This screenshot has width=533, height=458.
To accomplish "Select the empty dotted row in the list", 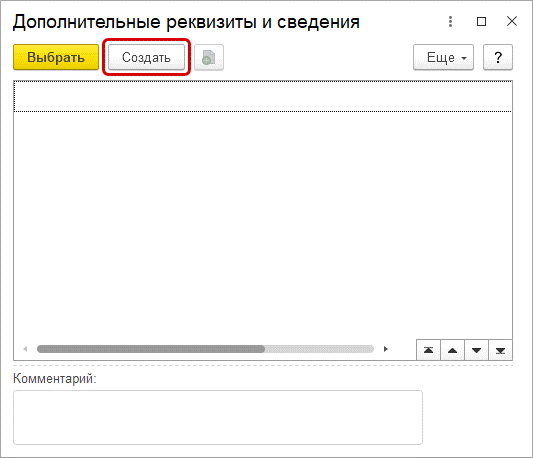I will pyautogui.click(x=263, y=96).
